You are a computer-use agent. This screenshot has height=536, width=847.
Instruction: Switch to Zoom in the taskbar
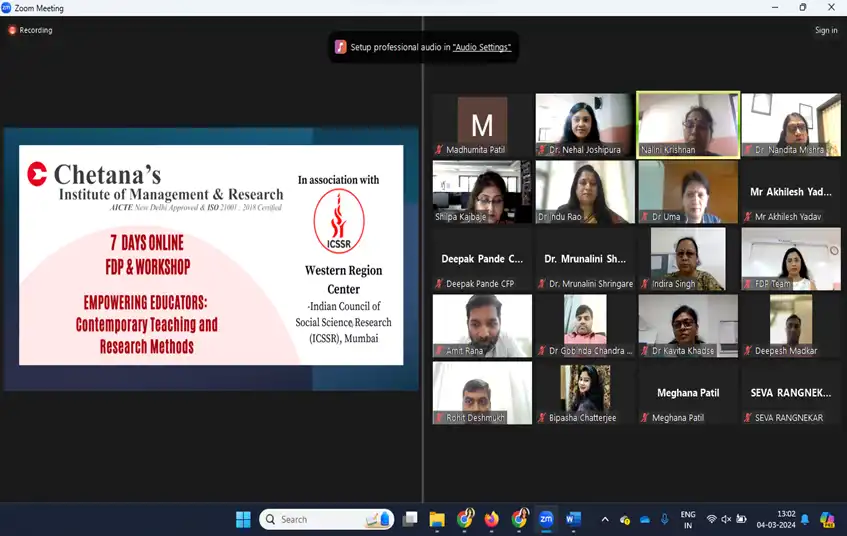[546, 519]
